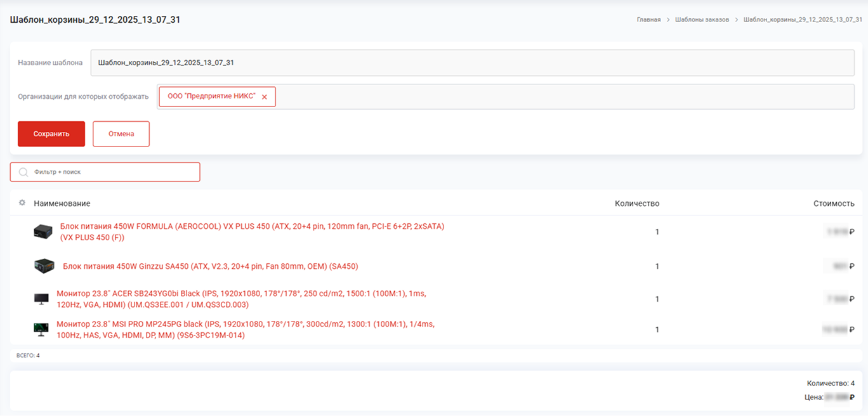
Task: Sort by Стоимость column header
Action: point(833,204)
